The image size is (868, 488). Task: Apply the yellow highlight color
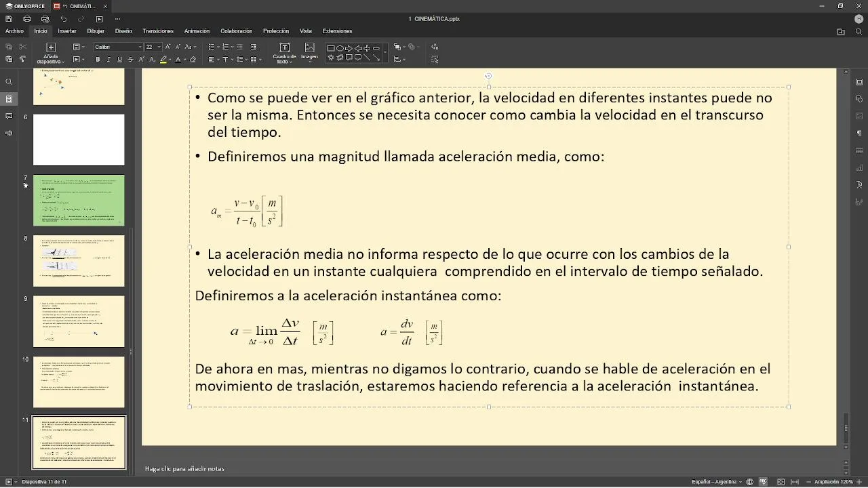pos(163,60)
